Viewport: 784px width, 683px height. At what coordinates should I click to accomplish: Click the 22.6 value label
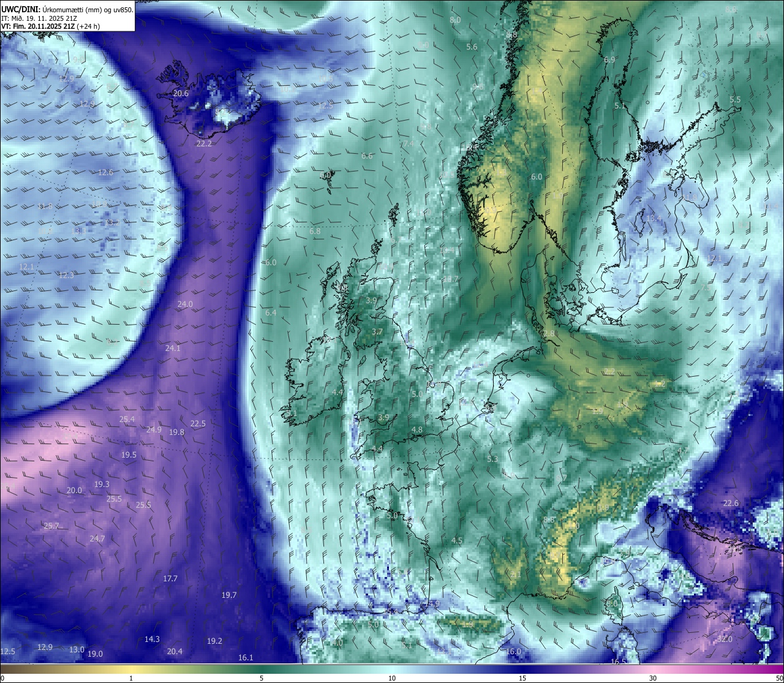click(731, 503)
